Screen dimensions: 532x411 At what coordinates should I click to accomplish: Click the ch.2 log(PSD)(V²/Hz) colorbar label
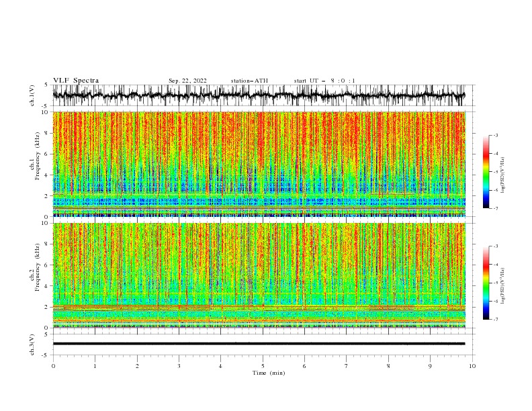(x=502, y=286)
